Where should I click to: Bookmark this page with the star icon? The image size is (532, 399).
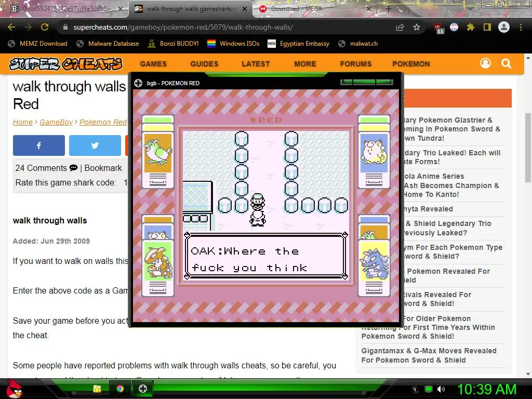(417, 28)
